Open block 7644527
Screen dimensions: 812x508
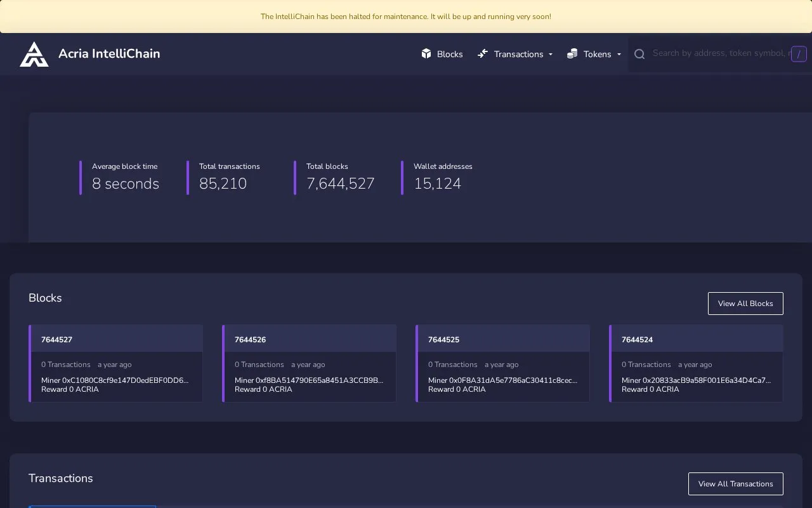point(56,340)
